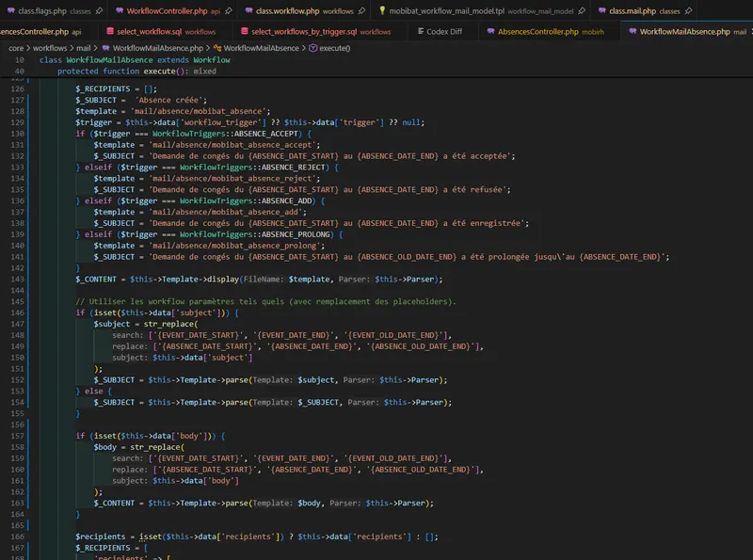
Task: Click 'if (isset($this->data['subject']))' on line 146
Action: coord(152,312)
